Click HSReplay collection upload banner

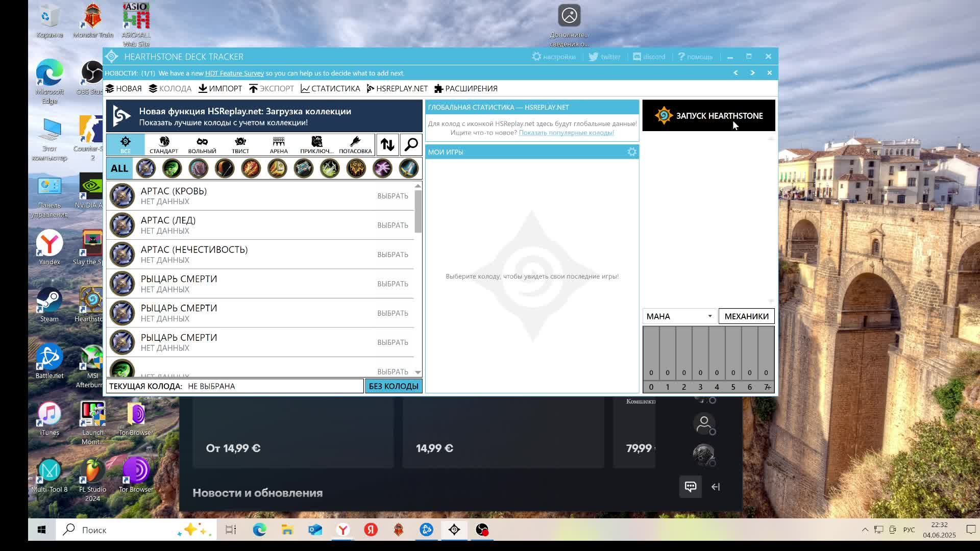264,116
